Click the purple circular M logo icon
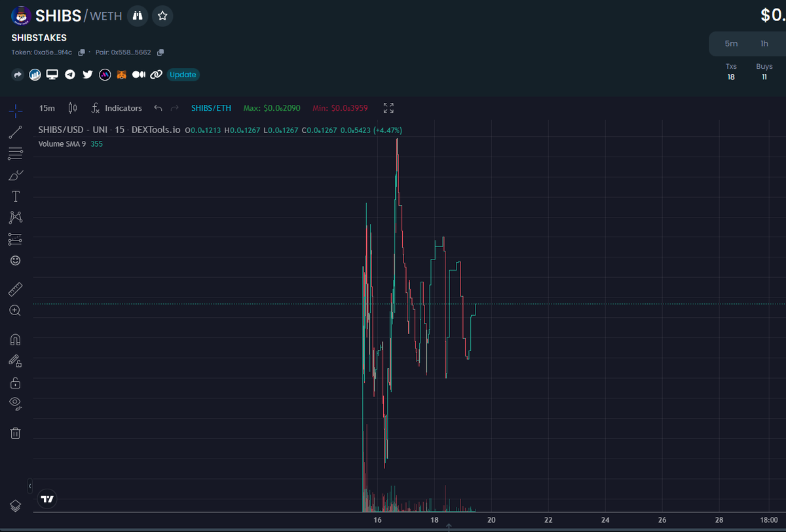Screen dimensions: 786x532 click(105, 75)
